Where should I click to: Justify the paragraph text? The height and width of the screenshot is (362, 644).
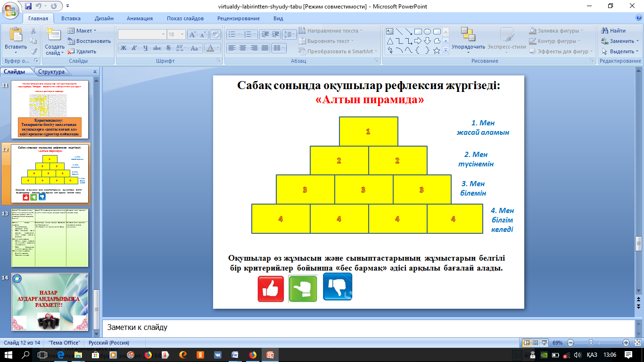pyautogui.click(x=265, y=48)
